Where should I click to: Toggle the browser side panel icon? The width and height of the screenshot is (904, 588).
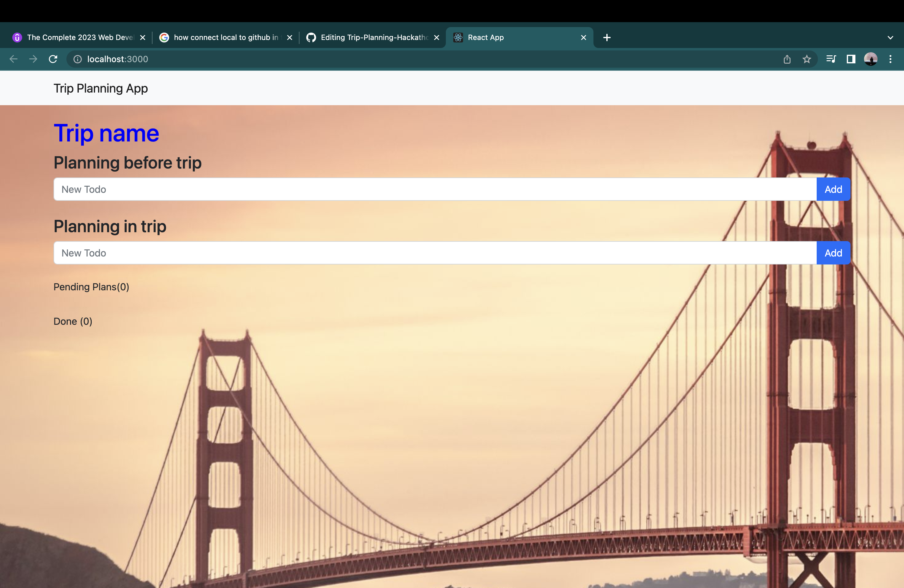(851, 59)
